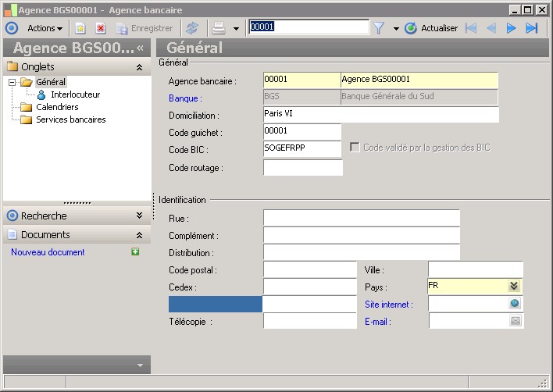Screen dimensions: 553x392
Task: Click the Domiciliation input field
Action: pos(380,115)
